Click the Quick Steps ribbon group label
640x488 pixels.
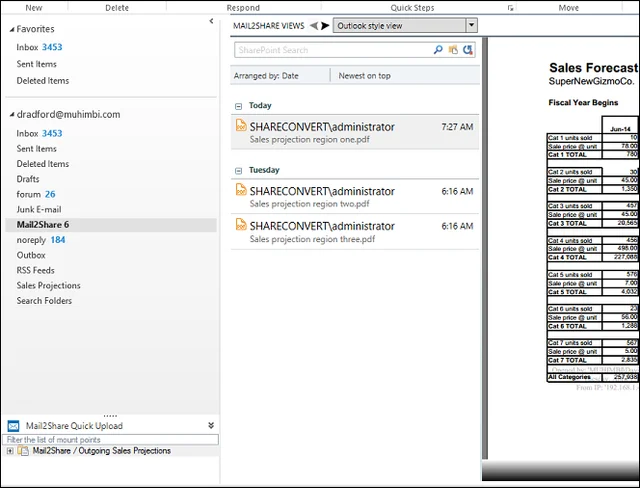click(x=412, y=8)
